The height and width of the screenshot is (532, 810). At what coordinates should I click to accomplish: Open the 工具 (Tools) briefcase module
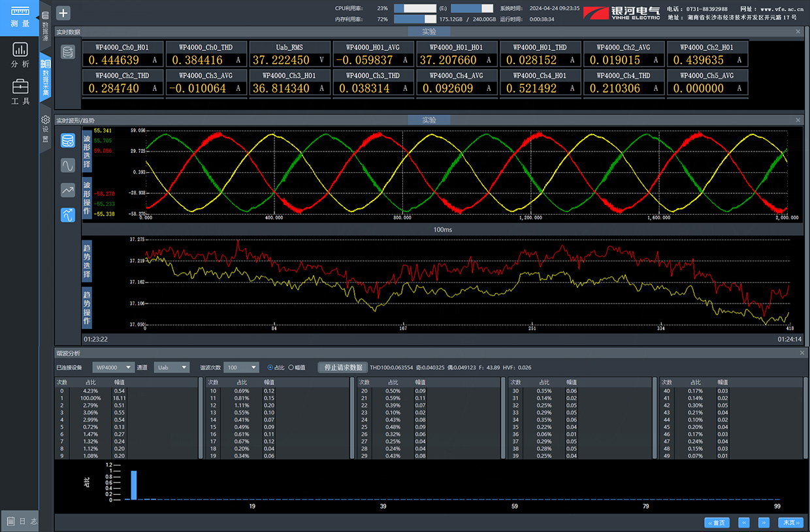(x=20, y=92)
